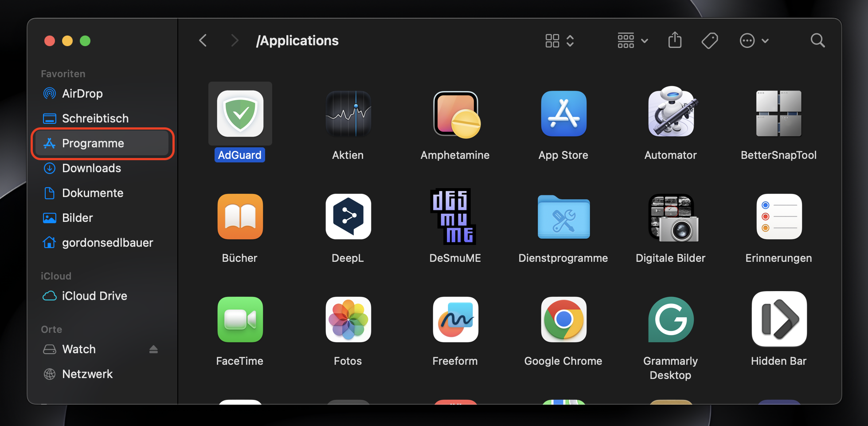868x426 pixels.
Task: Click the search magnifier icon
Action: [x=817, y=41]
